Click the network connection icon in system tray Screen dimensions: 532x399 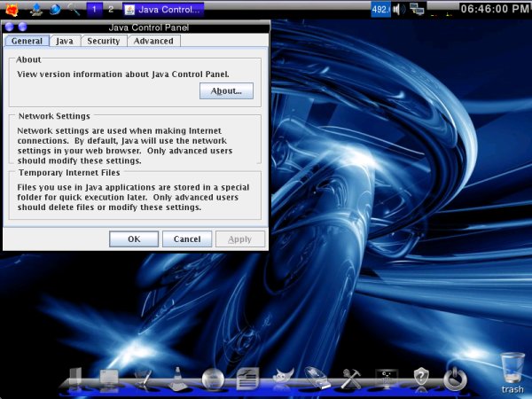coord(418,9)
